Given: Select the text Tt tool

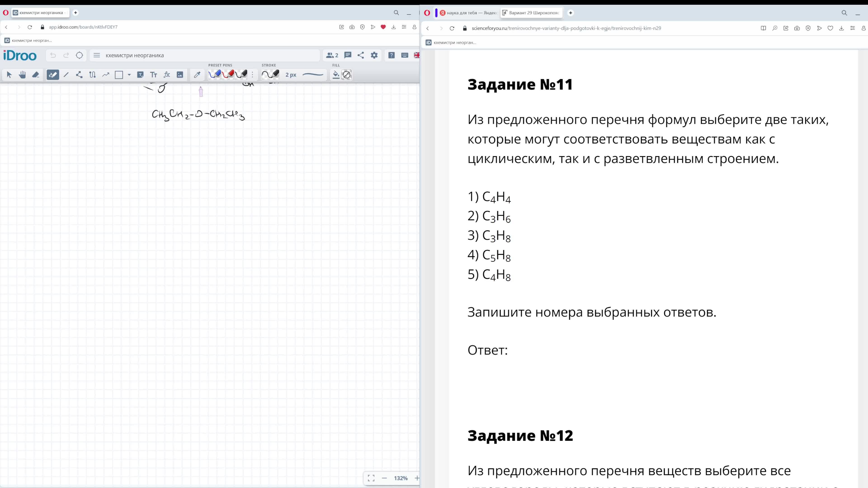Looking at the screenshot, I should click(154, 75).
